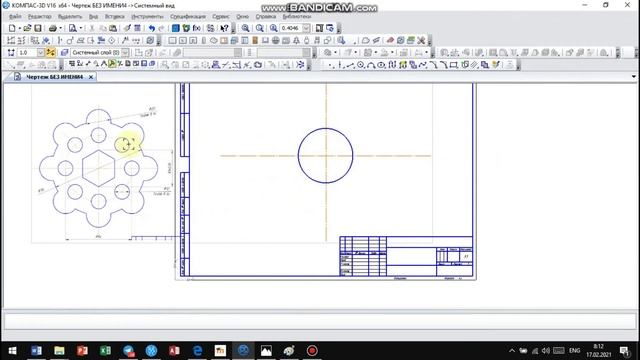Open the document tabs list arrow at right
640x360 pixels.
633,77
